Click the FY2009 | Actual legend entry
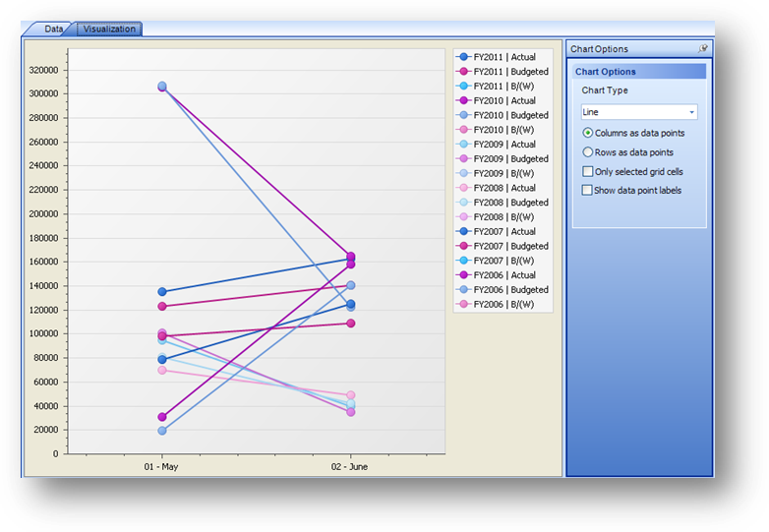 (496, 145)
